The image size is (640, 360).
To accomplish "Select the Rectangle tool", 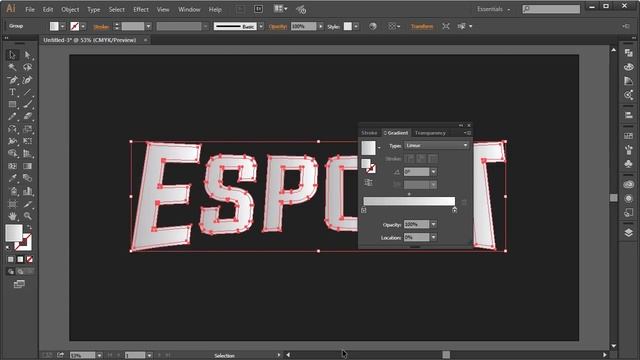I will point(12,104).
